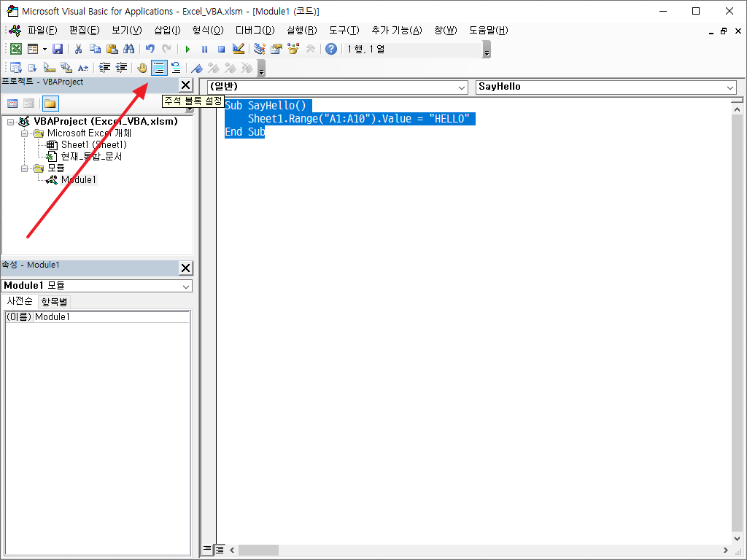Switch to Microsoft Excel view icon
747x560 pixels.
coord(16,49)
